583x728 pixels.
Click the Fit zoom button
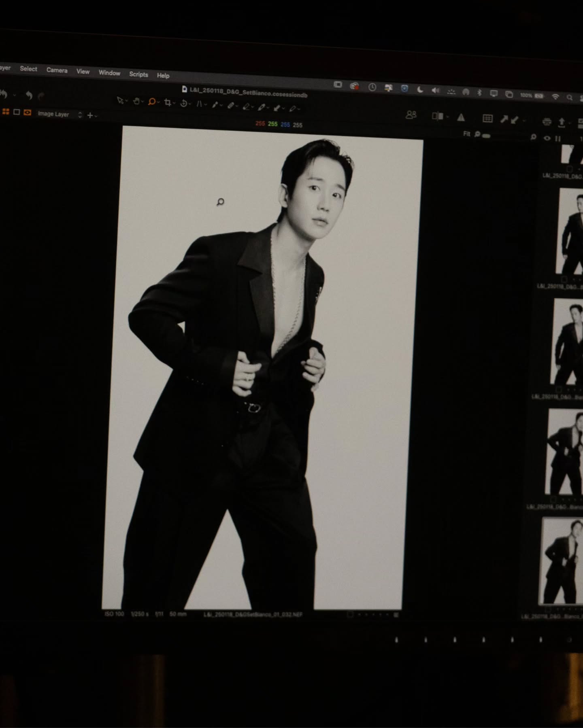coord(466,134)
